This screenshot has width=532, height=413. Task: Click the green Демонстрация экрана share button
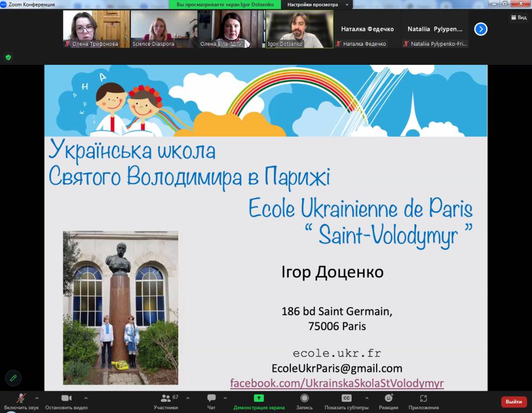(x=259, y=401)
